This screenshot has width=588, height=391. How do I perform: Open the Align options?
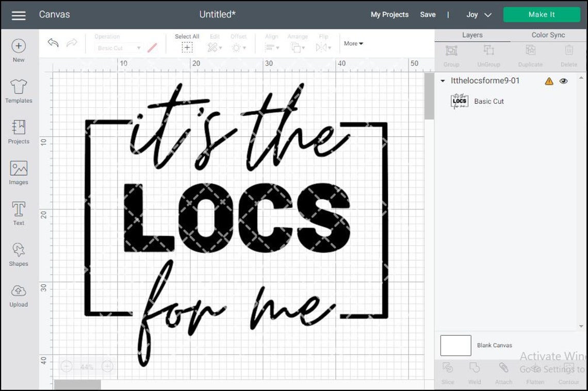271,47
